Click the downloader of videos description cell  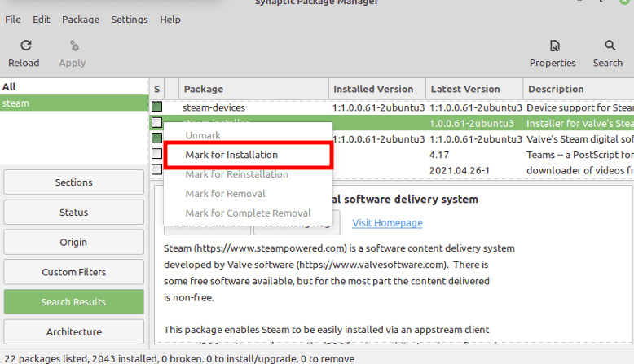pos(580,170)
